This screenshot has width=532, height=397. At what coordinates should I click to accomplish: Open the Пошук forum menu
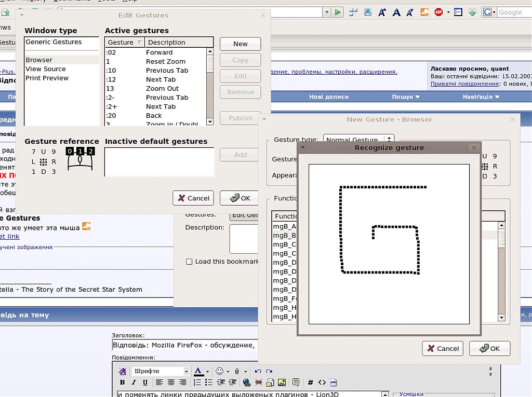pyautogui.click(x=405, y=97)
